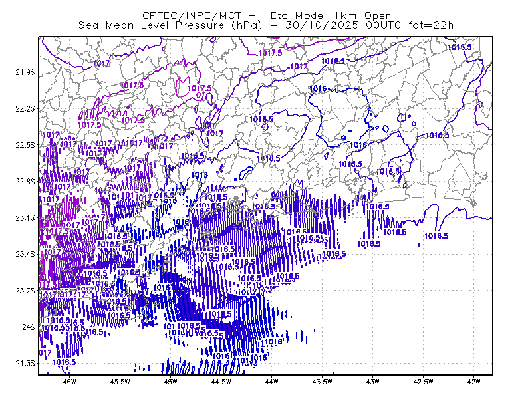Click the 22.8S latitude axis label
Viewport: 532px width, 411px height.
(25, 182)
